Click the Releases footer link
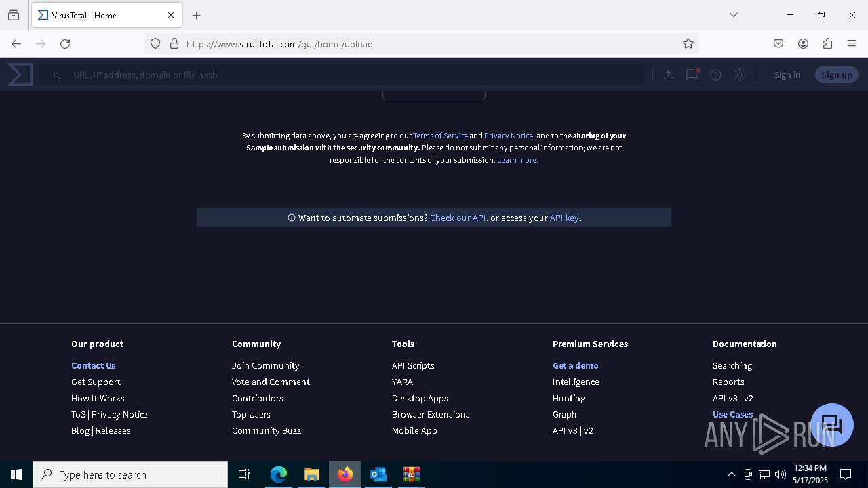Image resolution: width=868 pixels, height=488 pixels. 113,431
